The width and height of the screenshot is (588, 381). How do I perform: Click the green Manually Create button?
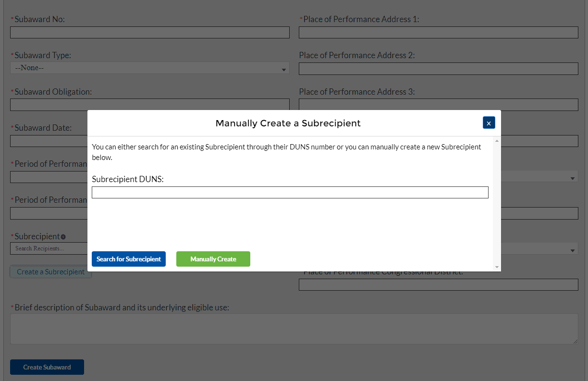click(213, 259)
